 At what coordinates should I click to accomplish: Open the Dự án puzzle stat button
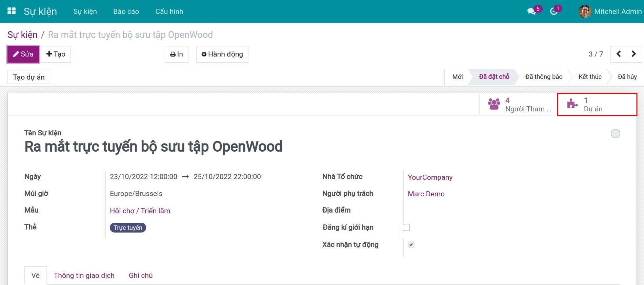point(597,105)
